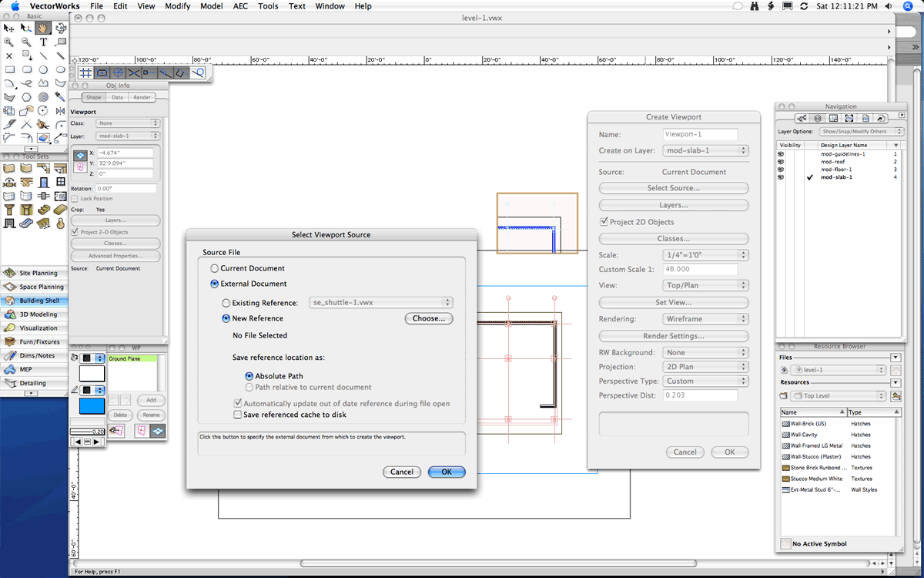Select the Path relative to current document option
This screenshot has height=578, width=924.
pyautogui.click(x=249, y=387)
